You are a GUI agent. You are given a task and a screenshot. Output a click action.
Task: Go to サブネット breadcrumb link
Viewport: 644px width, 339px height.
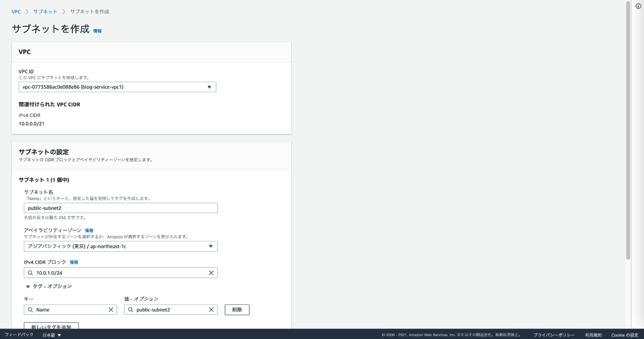pos(45,11)
